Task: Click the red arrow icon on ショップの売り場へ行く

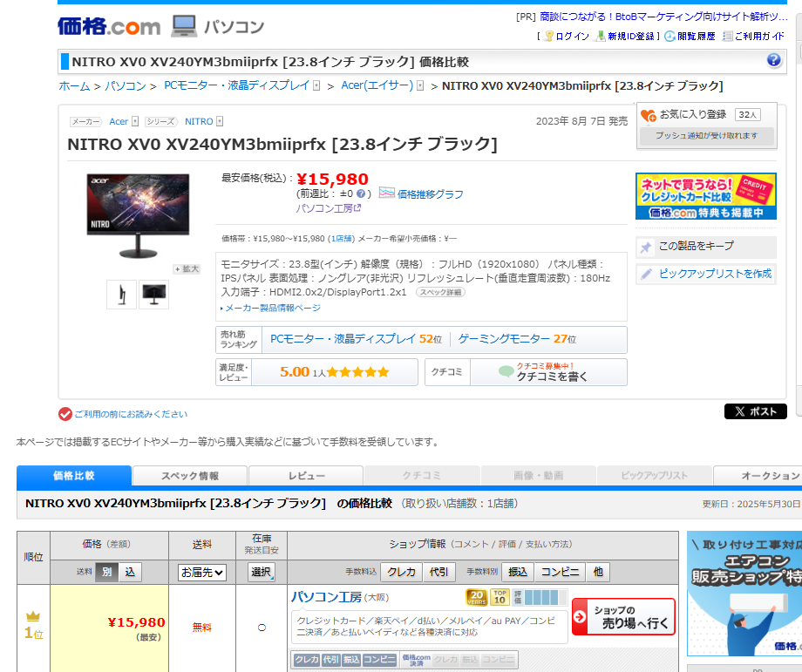Action: click(580, 617)
